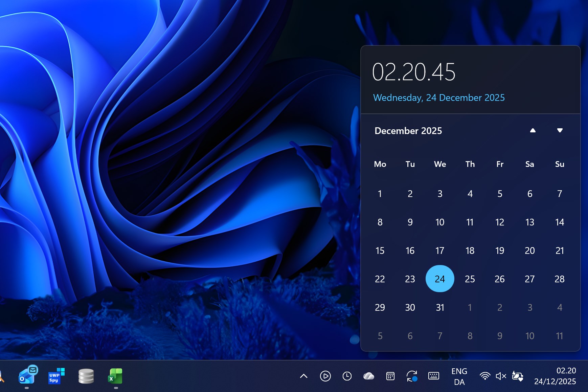Select 23 December in calendar
The height and width of the screenshot is (392, 588).
(x=410, y=279)
